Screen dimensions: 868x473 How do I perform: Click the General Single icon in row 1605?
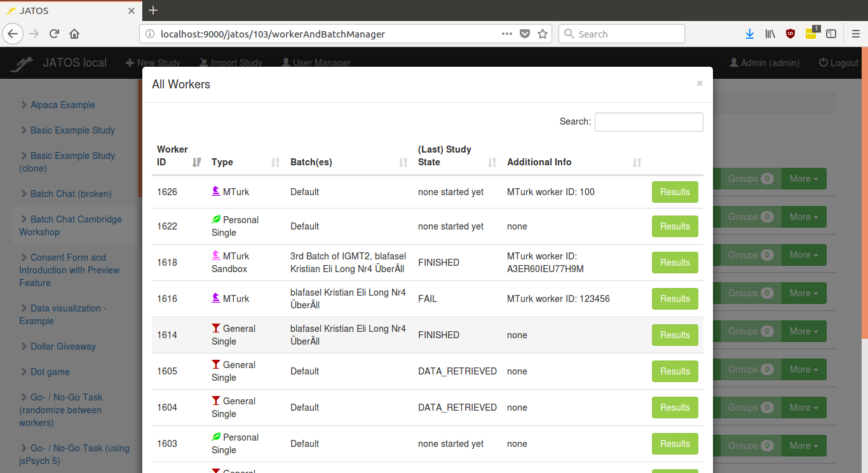[216, 364]
